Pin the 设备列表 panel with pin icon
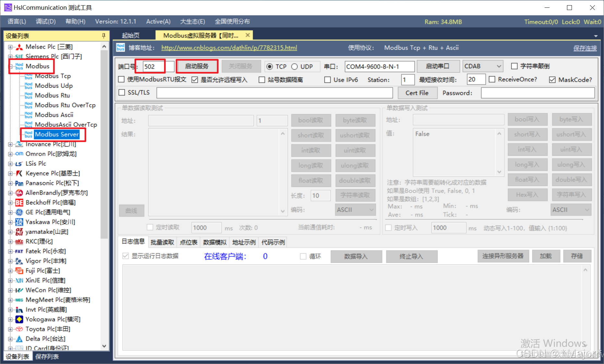The image size is (604, 364). (x=103, y=36)
